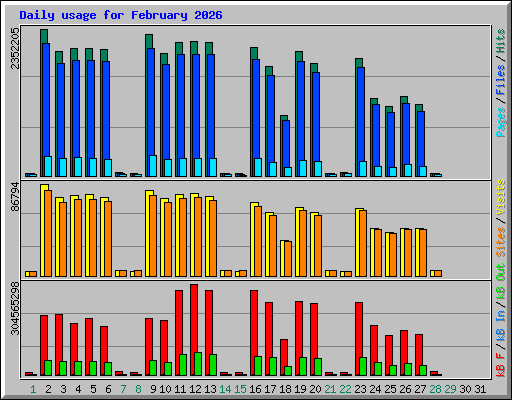Click day 8 on the x-axis
This screenshot has width=512, height=400.
(x=138, y=389)
